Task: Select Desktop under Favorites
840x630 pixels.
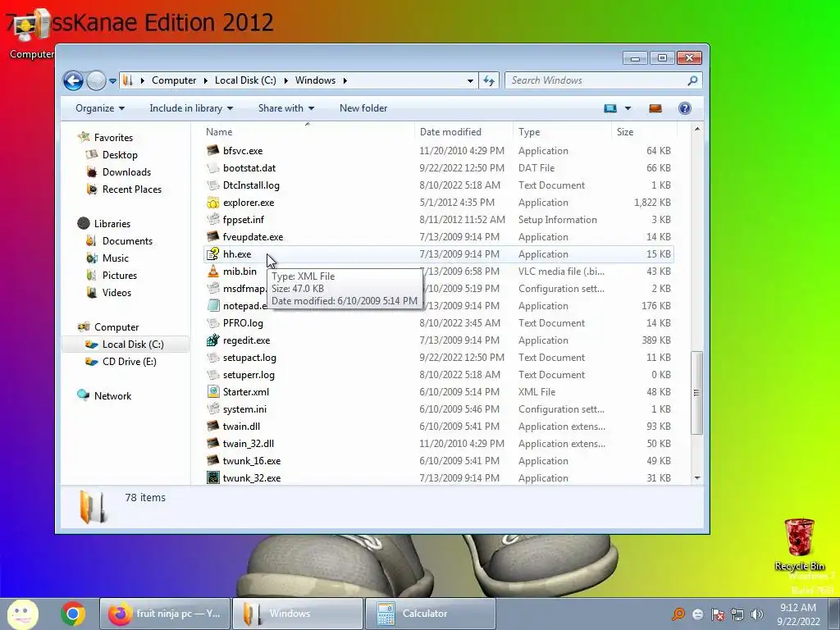Action: [120, 155]
